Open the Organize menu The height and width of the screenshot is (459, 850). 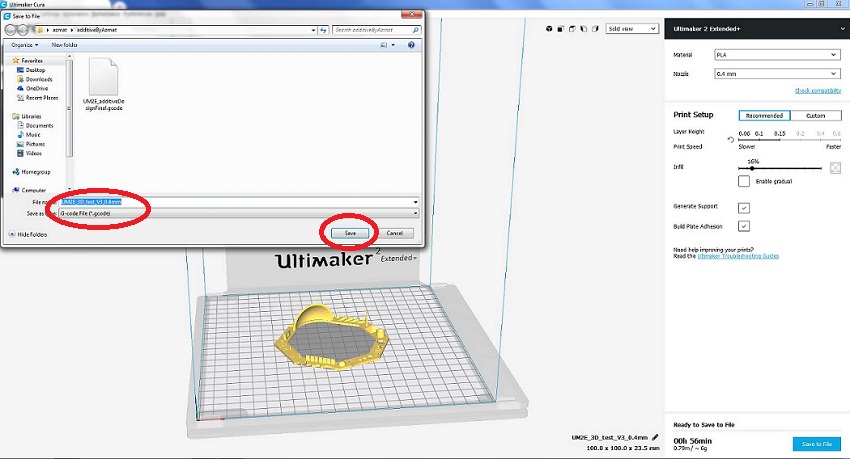[25, 45]
